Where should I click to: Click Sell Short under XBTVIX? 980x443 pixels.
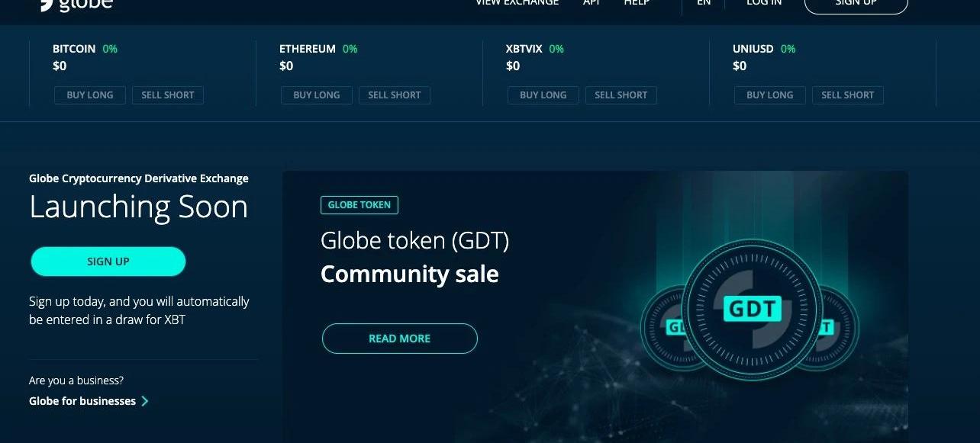point(621,95)
